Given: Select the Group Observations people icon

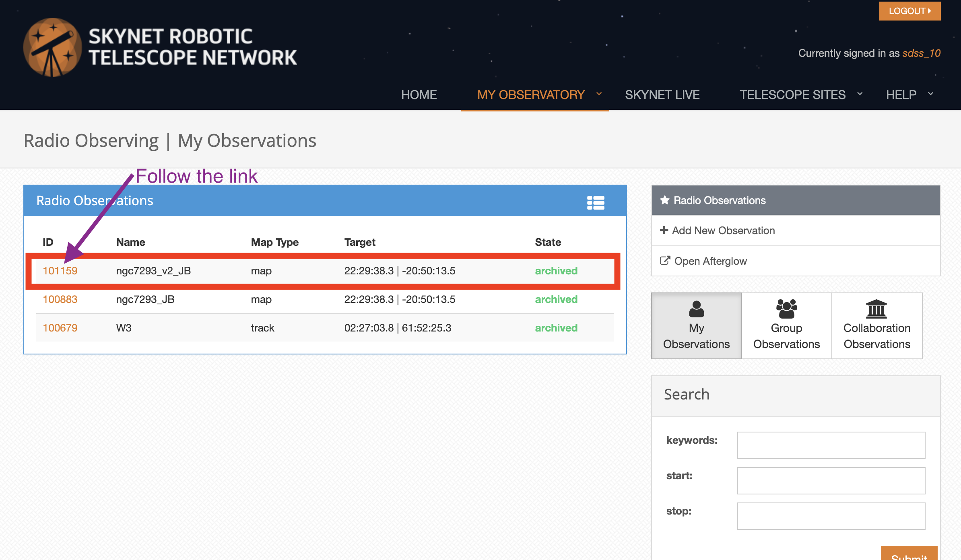Looking at the screenshot, I should click(x=787, y=309).
